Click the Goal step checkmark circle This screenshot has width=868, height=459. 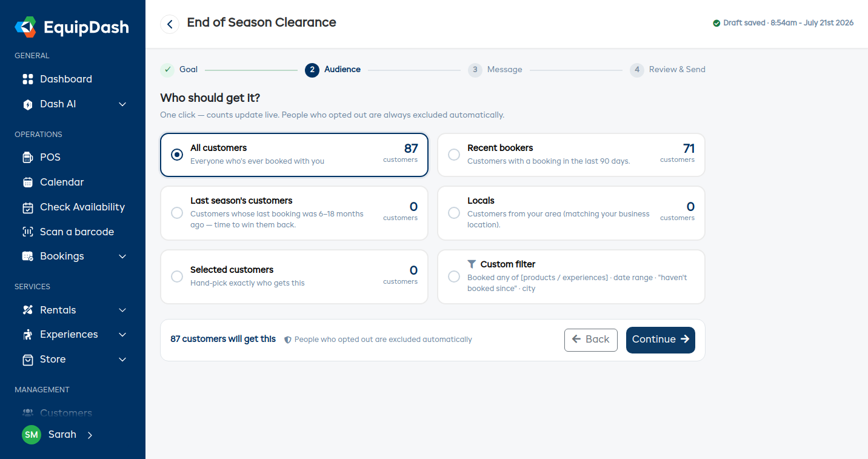(x=167, y=70)
